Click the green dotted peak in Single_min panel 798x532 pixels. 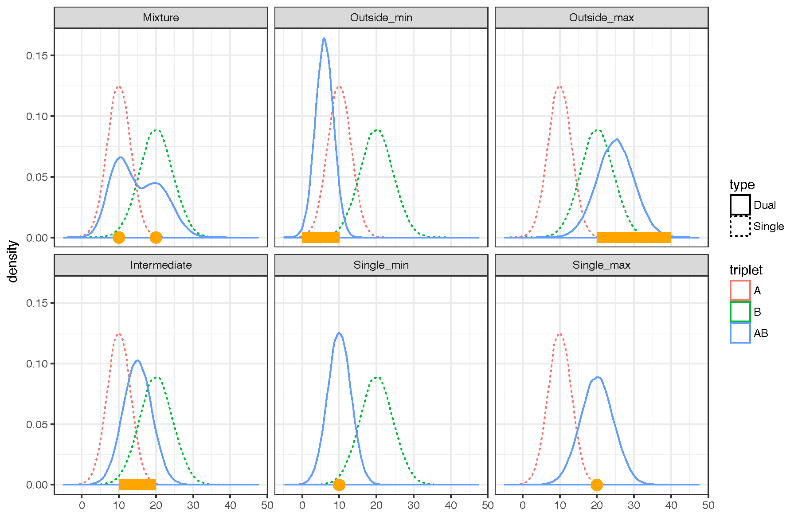(376, 378)
